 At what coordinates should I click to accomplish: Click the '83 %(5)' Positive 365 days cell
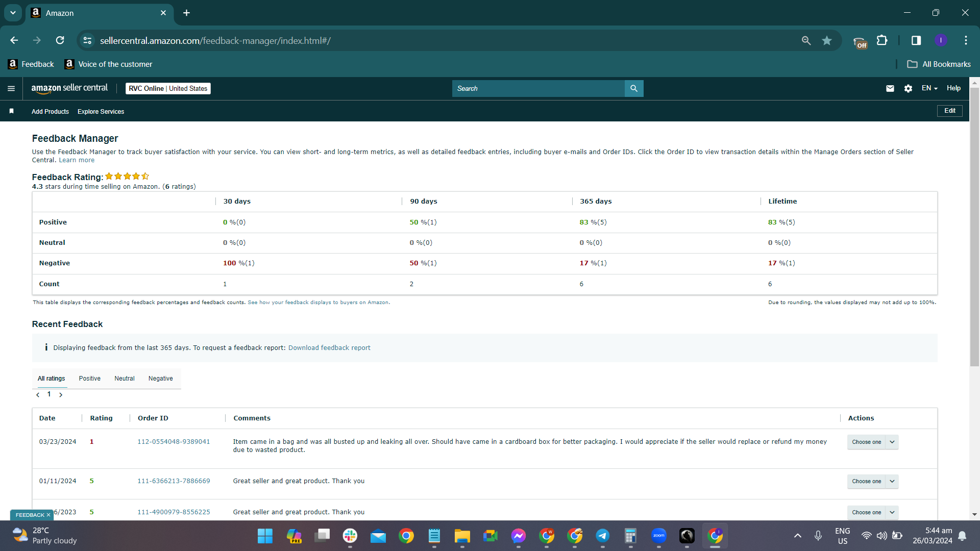(593, 222)
